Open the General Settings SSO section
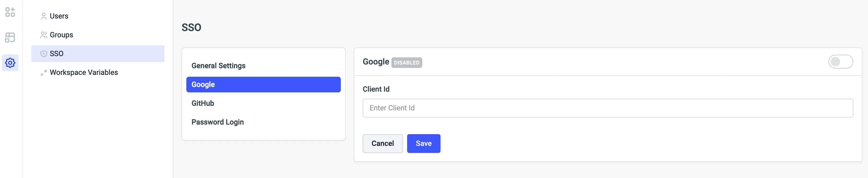This screenshot has width=868, height=178. click(x=218, y=66)
